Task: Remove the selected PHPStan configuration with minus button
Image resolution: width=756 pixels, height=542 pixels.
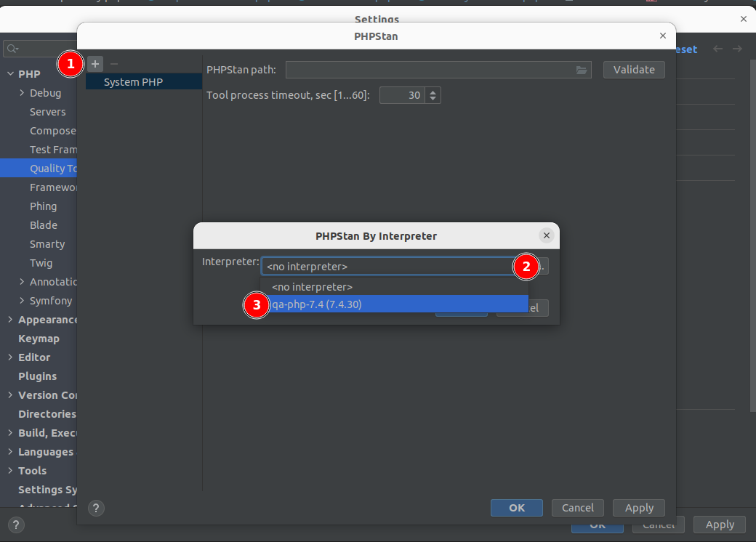Action: tap(114, 64)
